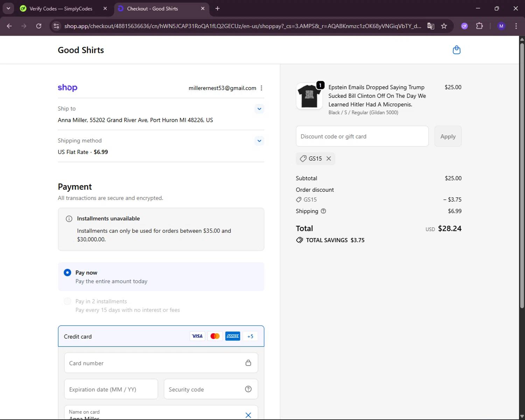Select the Pay now radio option
The width and height of the screenshot is (525, 420).
point(68,273)
